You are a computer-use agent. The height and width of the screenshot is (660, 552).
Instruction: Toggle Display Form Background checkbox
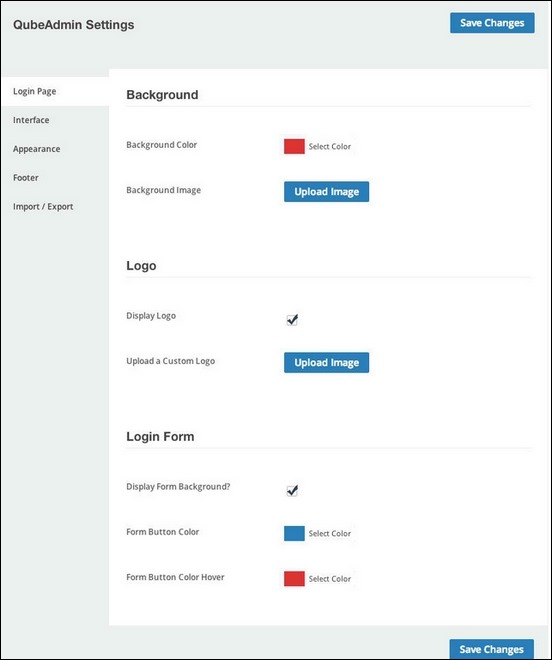(292, 491)
